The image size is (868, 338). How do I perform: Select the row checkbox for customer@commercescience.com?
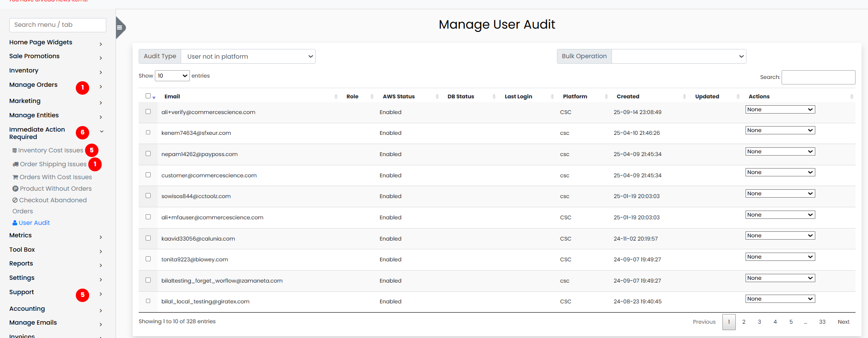[x=148, y=175]
